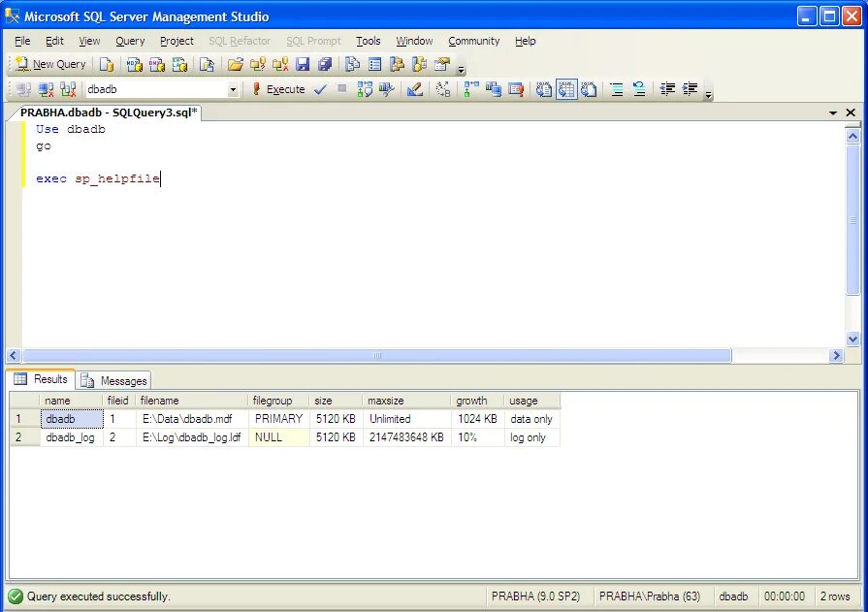Start an Analysis Services DMX Query
This screenshot has height=612, width=868.
[x=157, y=64]
